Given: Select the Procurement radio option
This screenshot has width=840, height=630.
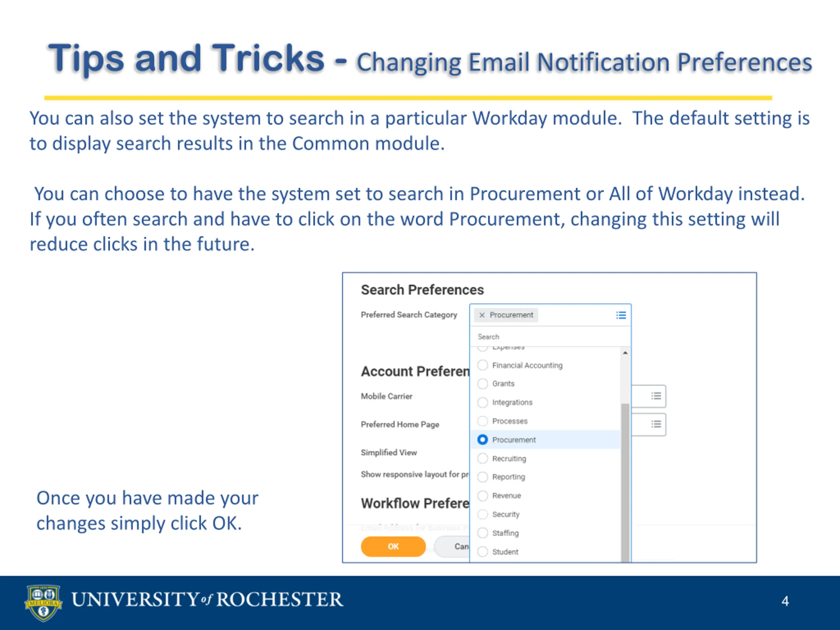Looking at the screenshot, I should (x=482, y=440).
